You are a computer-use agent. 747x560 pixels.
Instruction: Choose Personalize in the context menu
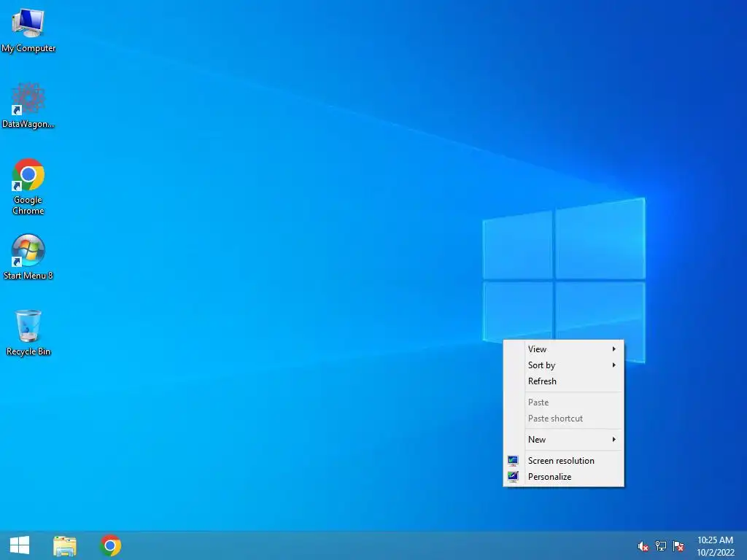pyautogui.click(x=564, y=477)
